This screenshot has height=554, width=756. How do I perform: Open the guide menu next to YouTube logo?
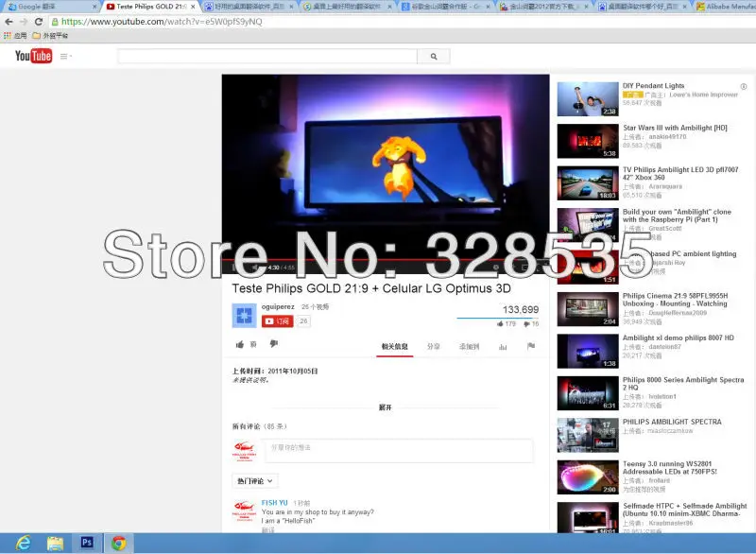point(65,57)
